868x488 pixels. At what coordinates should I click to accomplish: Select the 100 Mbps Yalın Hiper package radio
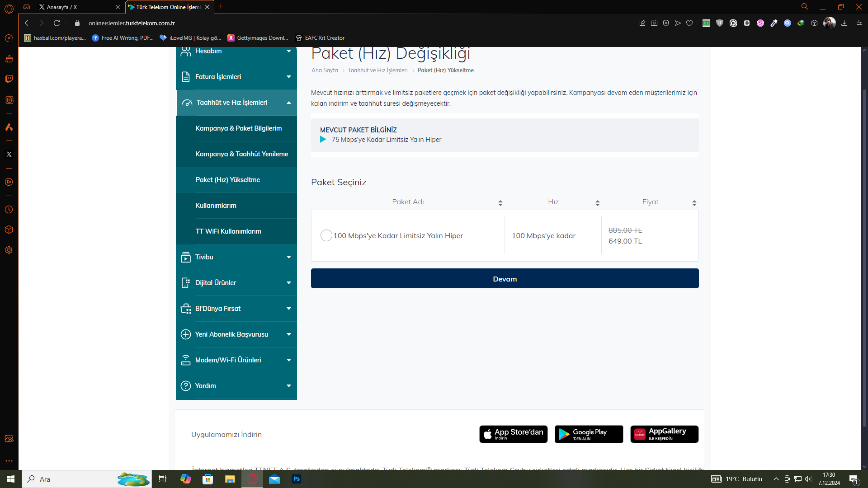coord(326,235)
